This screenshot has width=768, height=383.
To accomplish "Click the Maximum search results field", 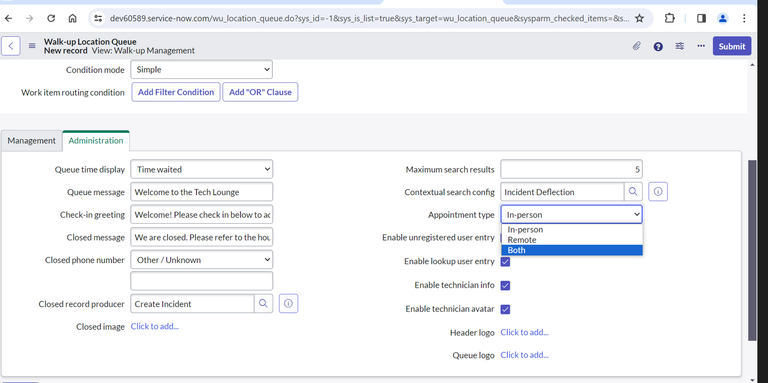I will pos(571,169).
